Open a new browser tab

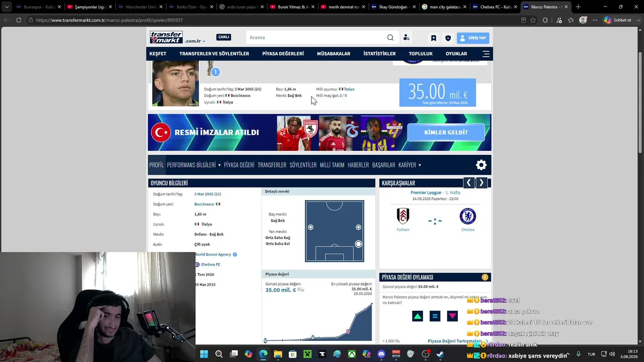pos(578,7)
